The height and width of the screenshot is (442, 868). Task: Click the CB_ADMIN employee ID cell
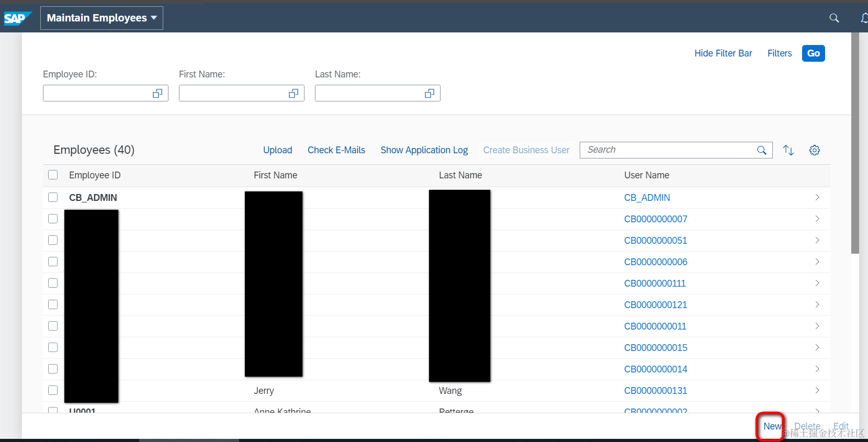93,198
